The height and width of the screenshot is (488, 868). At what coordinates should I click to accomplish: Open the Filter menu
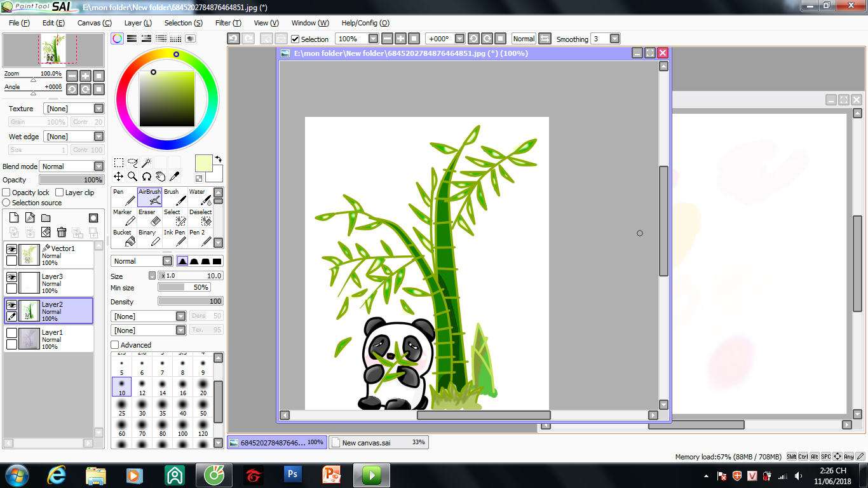228,23
